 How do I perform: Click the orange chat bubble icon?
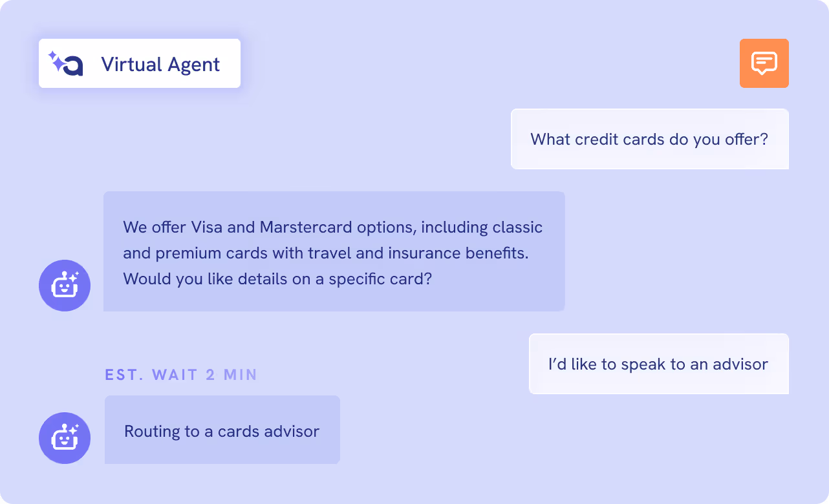pos(764,63)
